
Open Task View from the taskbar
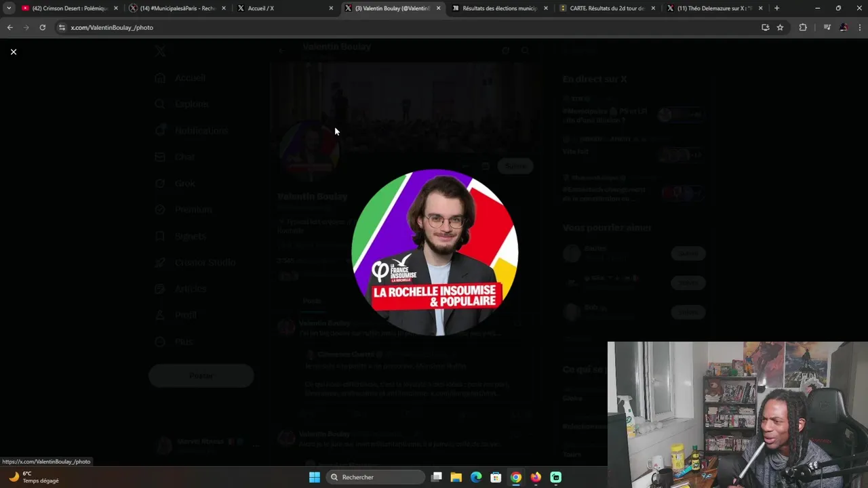point(437,477)
